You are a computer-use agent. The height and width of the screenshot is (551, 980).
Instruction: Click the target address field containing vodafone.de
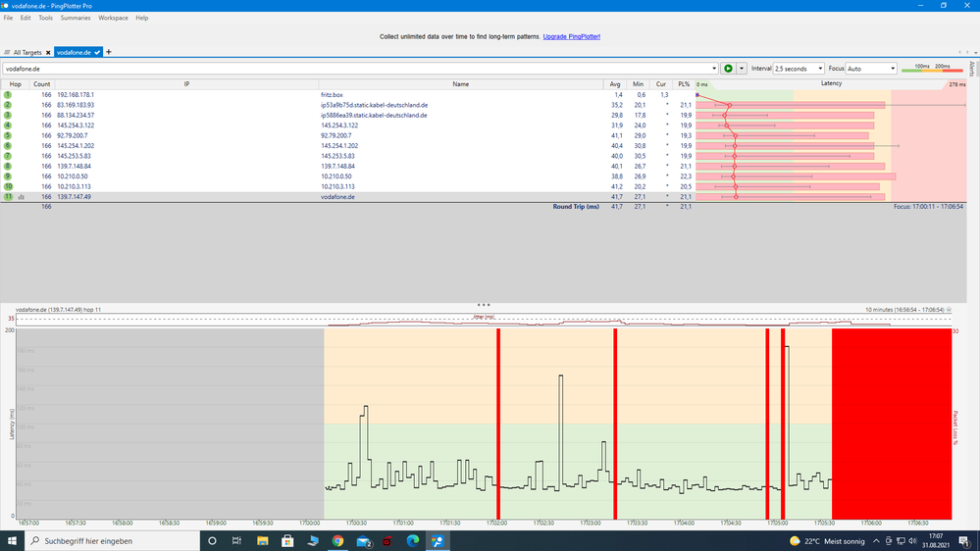[356, 69]
